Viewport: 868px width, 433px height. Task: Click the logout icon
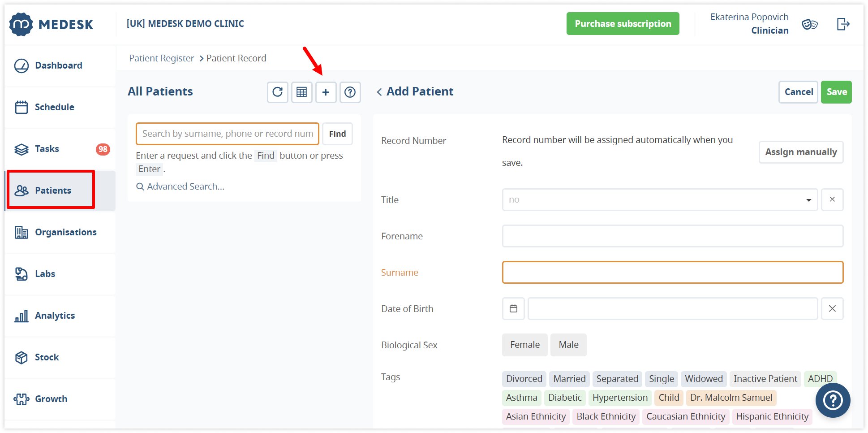tap(843, 24)
